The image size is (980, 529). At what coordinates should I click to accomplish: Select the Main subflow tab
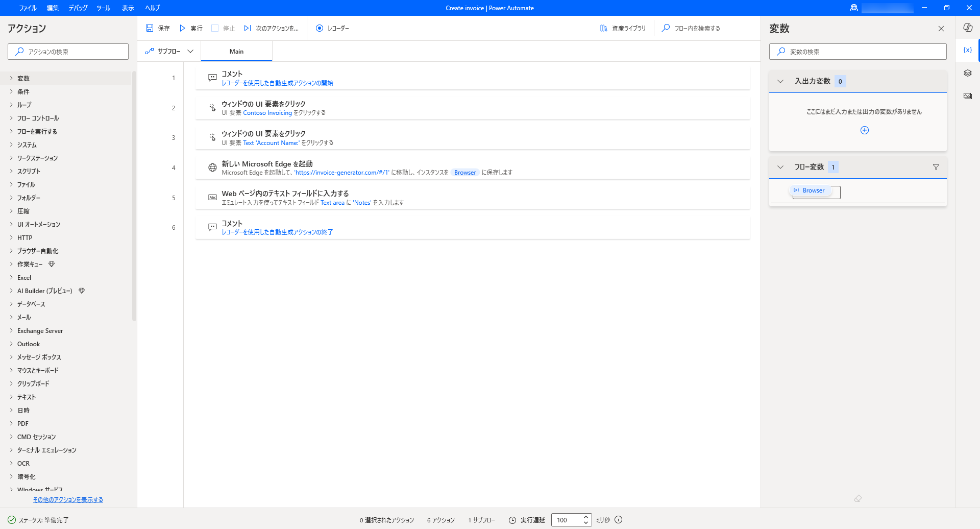tap(236, 51)
